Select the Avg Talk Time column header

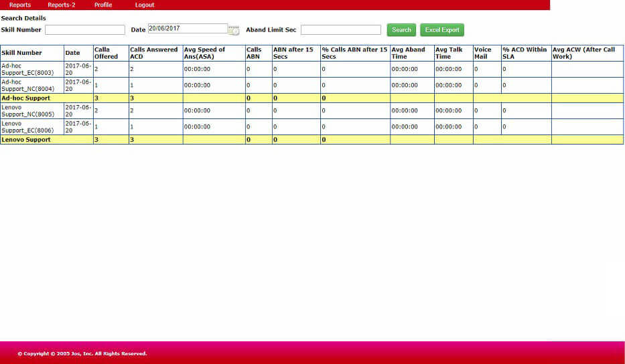pyautogui.click(x=454, y=53)
